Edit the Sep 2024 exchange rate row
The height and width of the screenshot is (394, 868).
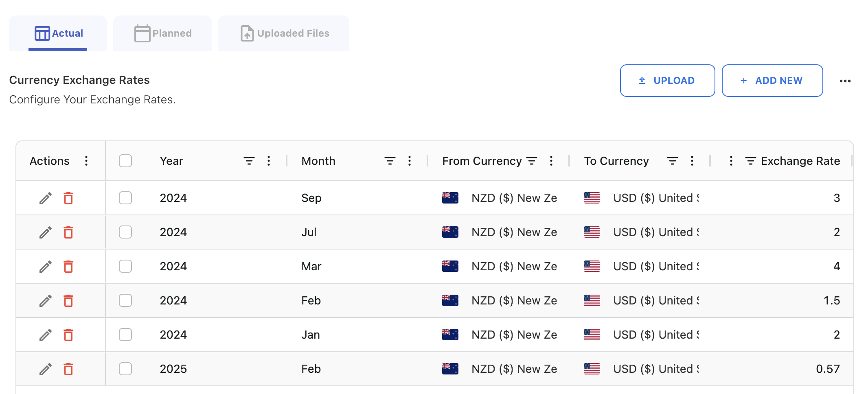45,198
